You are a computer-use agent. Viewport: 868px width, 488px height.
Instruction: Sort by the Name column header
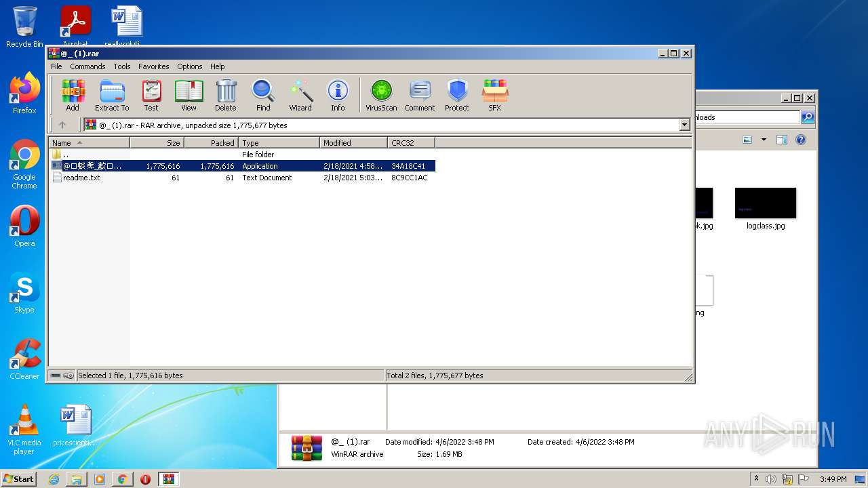point(89,143)
